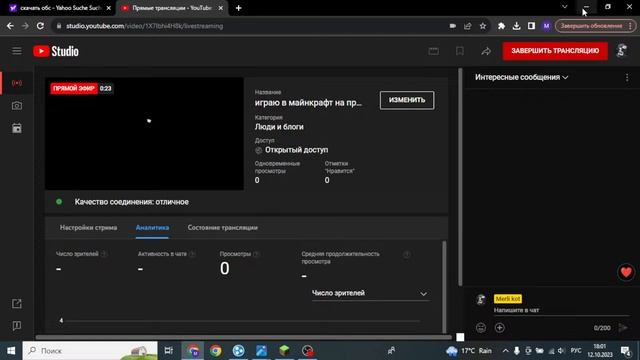Open the Minecraft block taskbar icon
Viewport: 640px width, 360px height.
(284, 351)
